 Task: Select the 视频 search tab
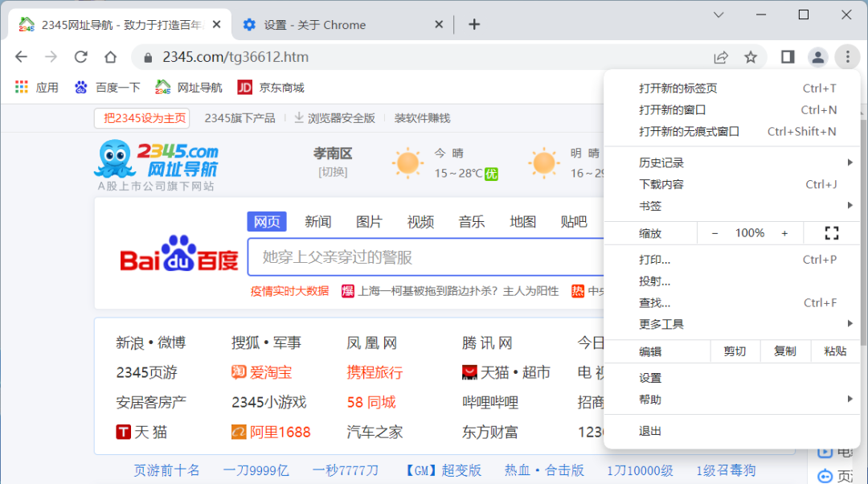pyautogui.click(x=420, y=222)
